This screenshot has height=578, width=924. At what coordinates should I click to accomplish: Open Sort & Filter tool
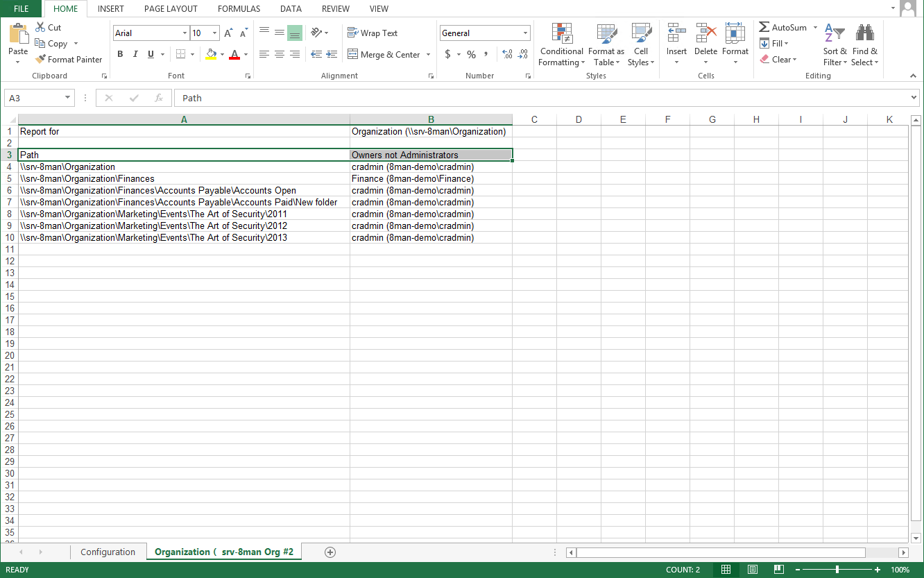[835, 46]
